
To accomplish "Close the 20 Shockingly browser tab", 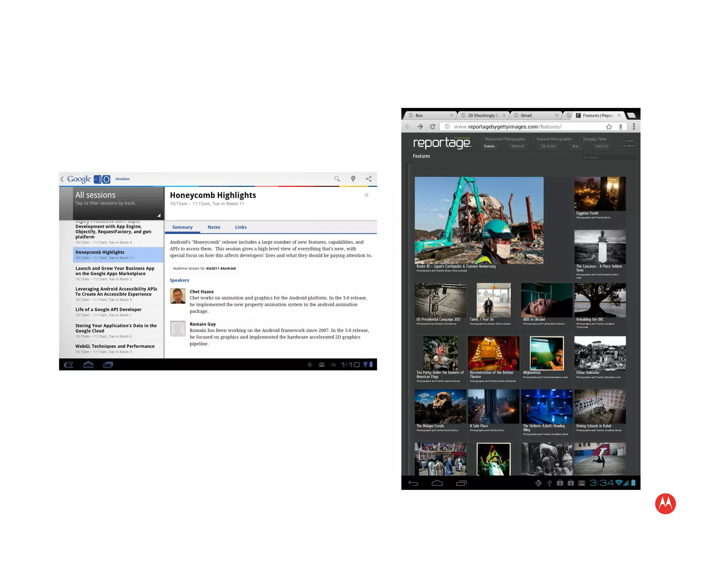I will 504,115.
